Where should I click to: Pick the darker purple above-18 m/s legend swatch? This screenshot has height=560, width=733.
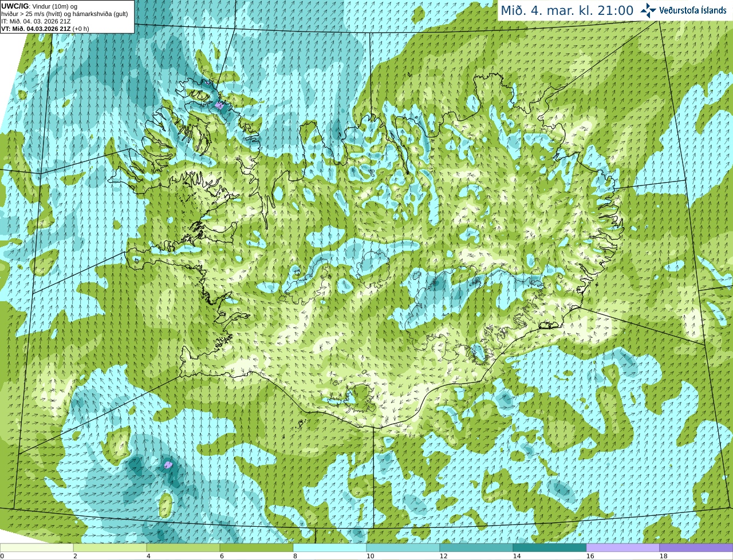point(696,548)
